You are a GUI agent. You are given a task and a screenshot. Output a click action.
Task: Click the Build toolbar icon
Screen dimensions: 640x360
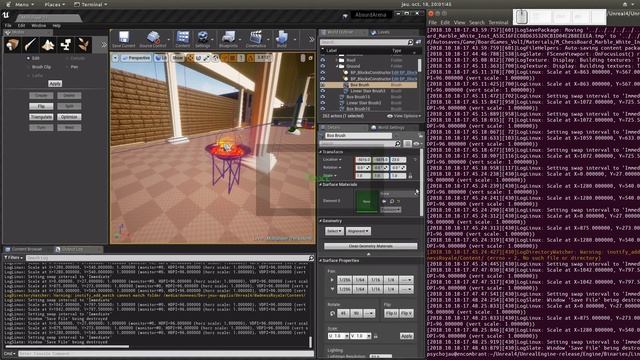coord(282,39)
